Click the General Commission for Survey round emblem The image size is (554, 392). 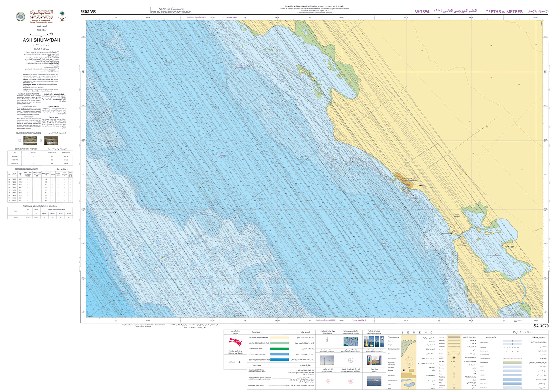click(x=21, y=16)
